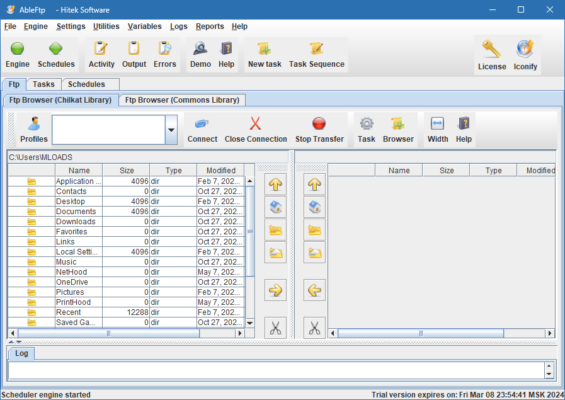Switch to the Tasks tab
Image resolution: width=565 pixels, height=400 pixels.
pos(44,84)
